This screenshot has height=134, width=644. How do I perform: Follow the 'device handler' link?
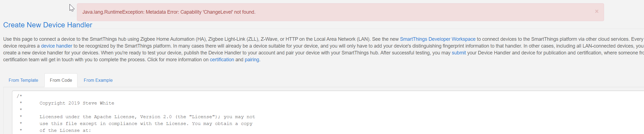pyautogui.click(x=56, y=46)
